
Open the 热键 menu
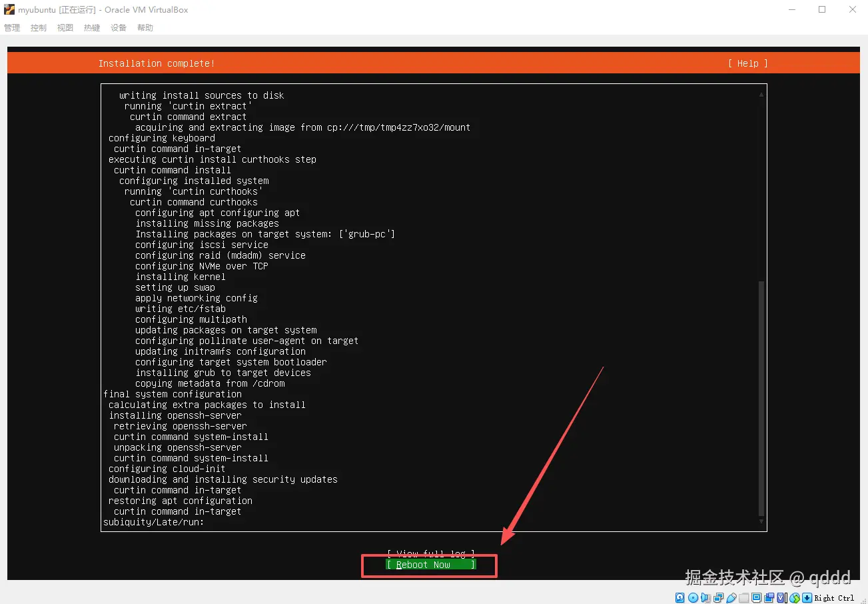92,28
